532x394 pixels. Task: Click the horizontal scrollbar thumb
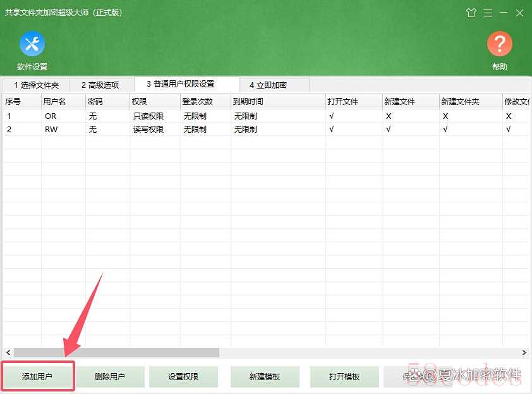click(116, 352)
